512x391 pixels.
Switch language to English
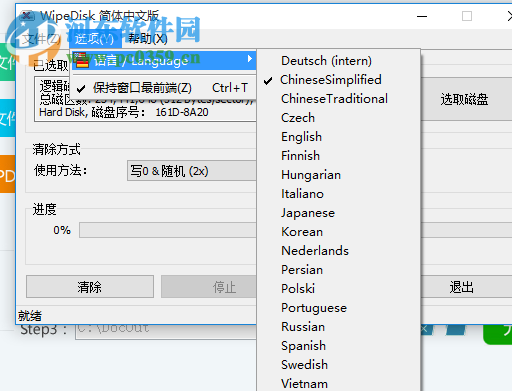(338, 137)
